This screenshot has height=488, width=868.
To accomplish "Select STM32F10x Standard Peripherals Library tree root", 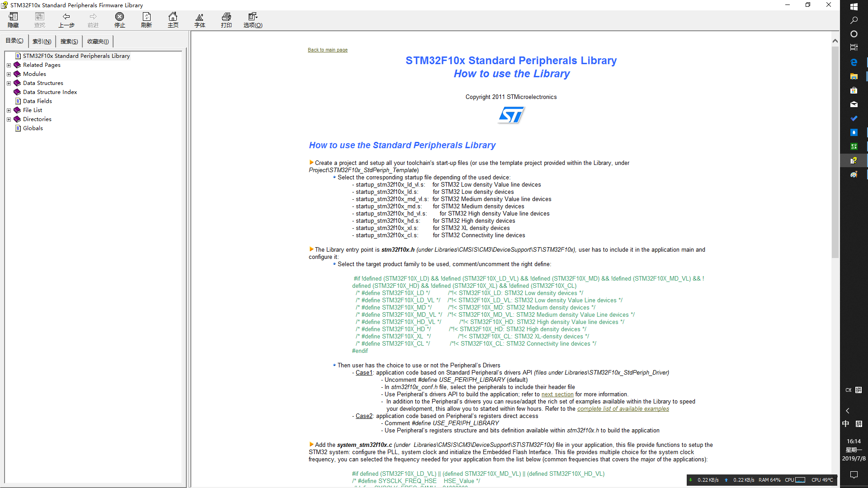I will point(76,56).
